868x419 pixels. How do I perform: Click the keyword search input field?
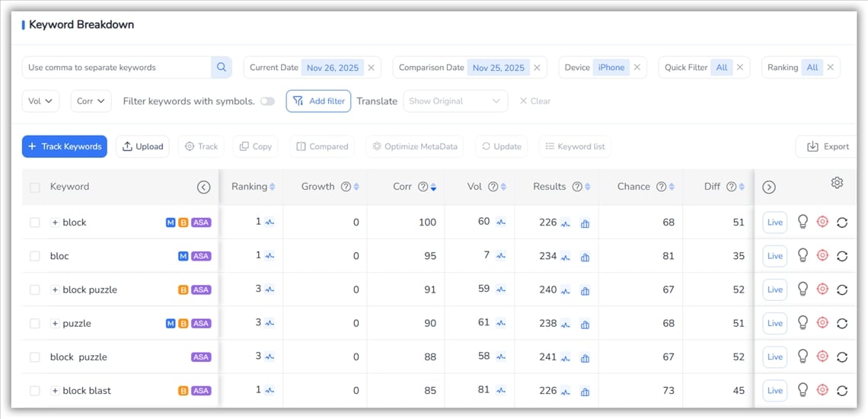(x=116, y=67)
